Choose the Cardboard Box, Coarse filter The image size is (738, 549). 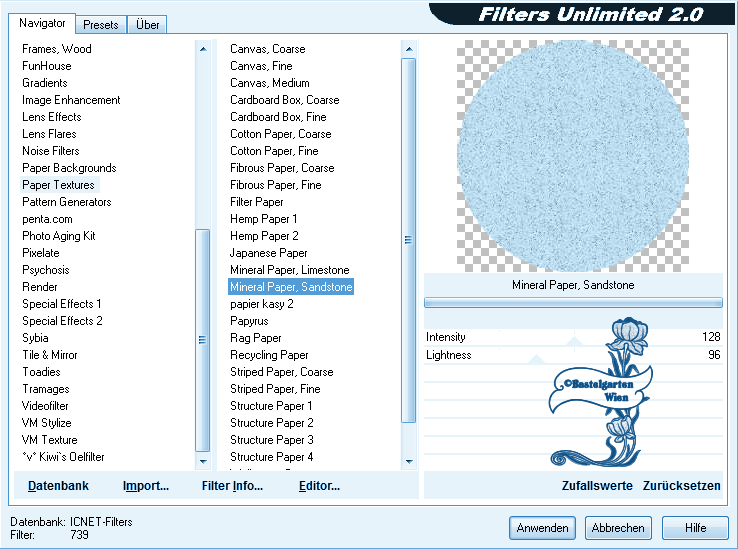[285, 100]
